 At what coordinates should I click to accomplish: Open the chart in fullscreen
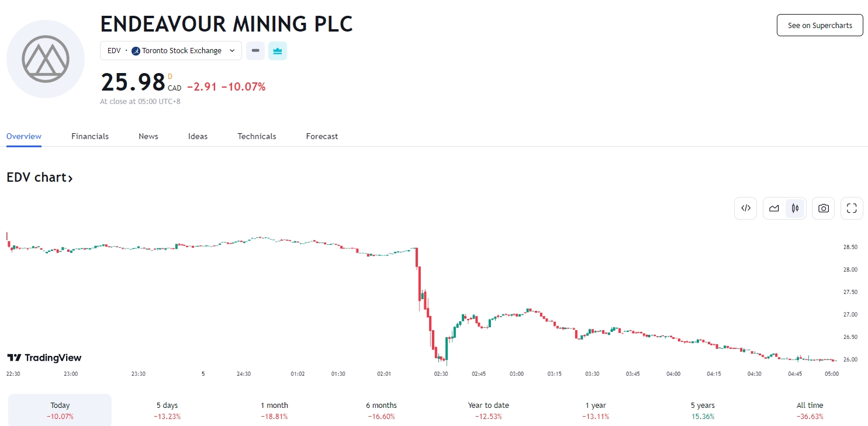pyautogui.click(x=852, y=208)
